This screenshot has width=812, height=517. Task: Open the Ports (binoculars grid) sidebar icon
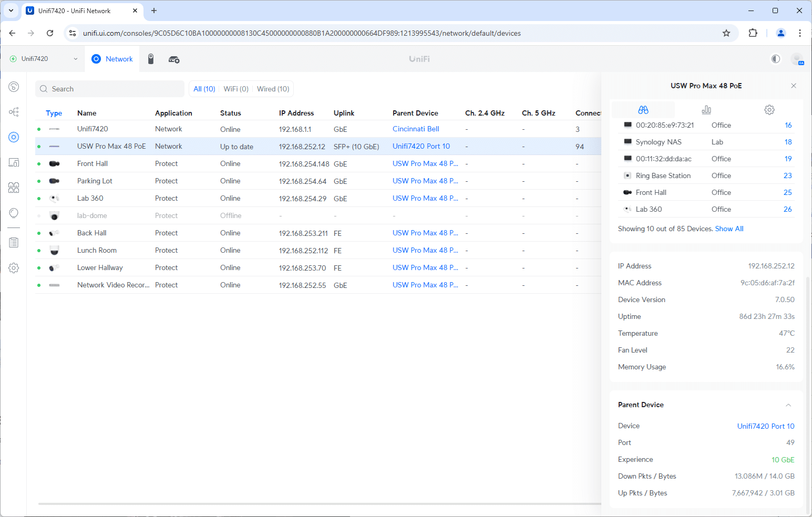tap(14, 188)
